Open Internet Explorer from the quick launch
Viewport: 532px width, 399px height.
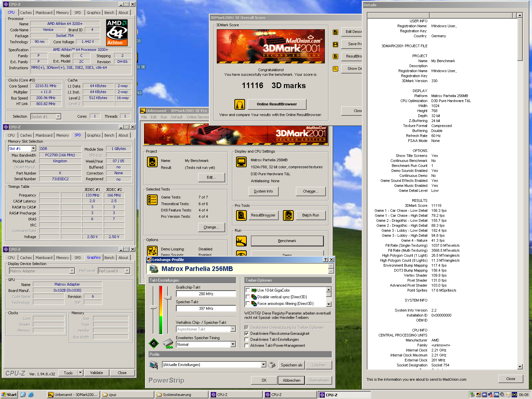click(x=31, y=395)
